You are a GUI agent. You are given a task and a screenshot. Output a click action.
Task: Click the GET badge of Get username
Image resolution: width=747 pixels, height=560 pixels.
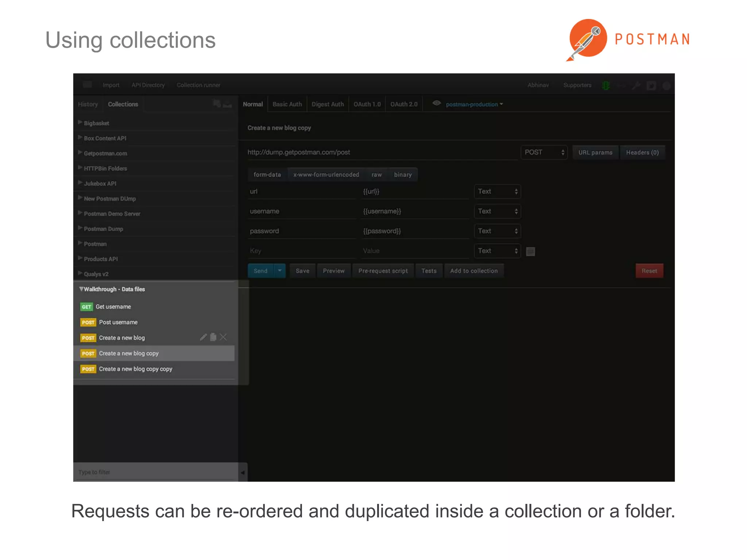click(86, 307)
